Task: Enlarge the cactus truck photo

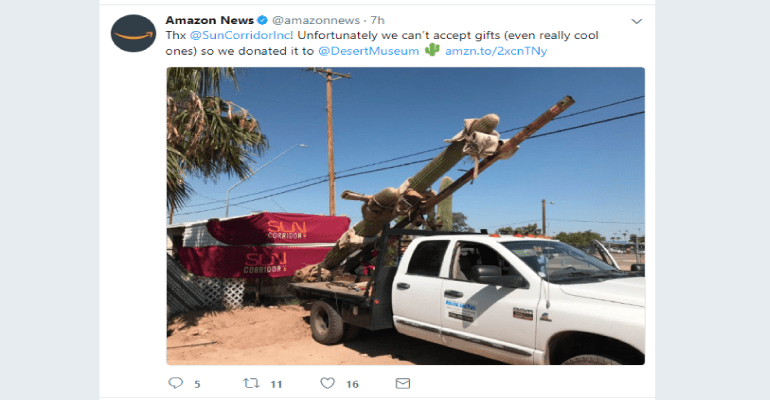Action: point(406,216)
